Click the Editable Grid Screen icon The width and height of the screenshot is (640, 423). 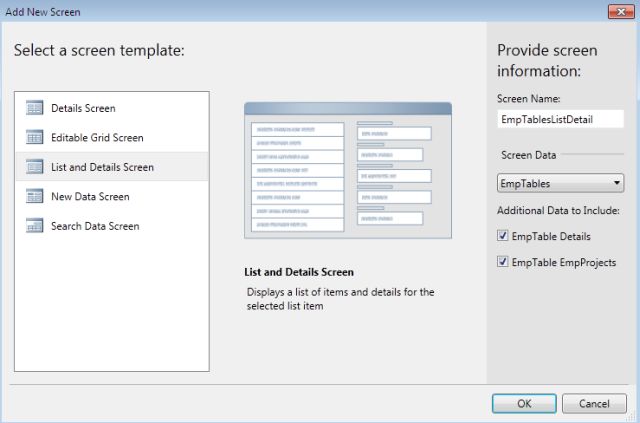pyautogui.click(x=34, y=138)
